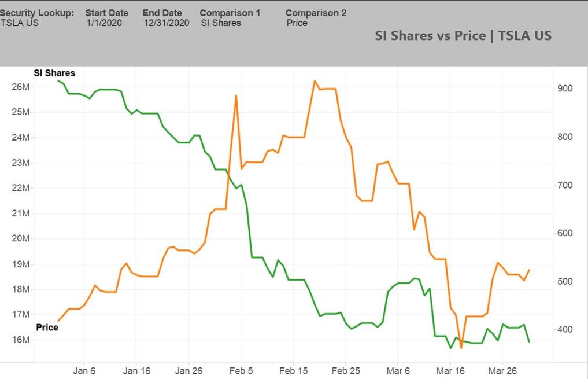Click the 400 tick on right axis
Image resolution: width=588 pixels, height=379 pixels.
point(565,329)
